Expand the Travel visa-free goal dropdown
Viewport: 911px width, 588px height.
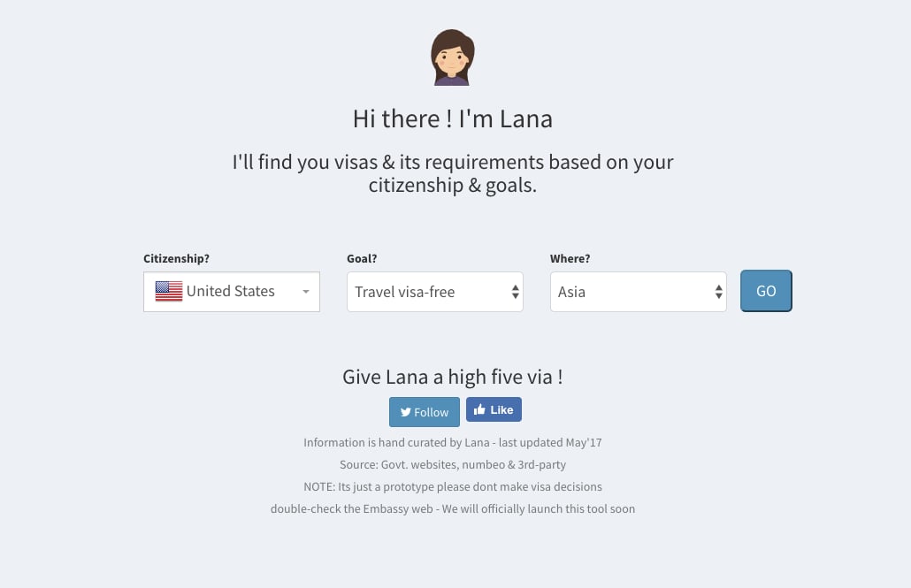pos(435,292)
